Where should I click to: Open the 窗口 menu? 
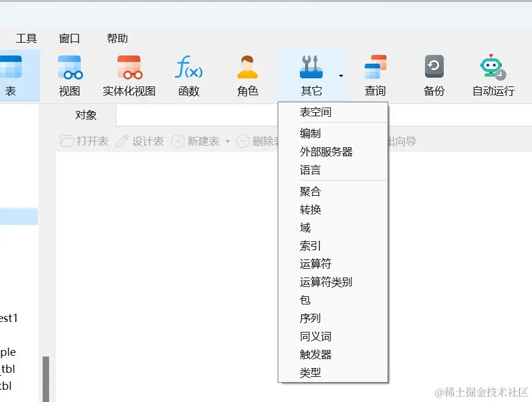pos(69,39)
